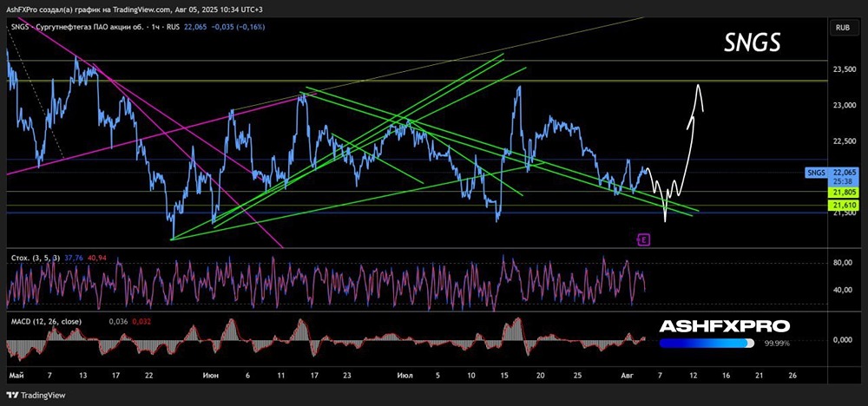
Task: Click the 23,000 price scale label
Action: point(845,105)
